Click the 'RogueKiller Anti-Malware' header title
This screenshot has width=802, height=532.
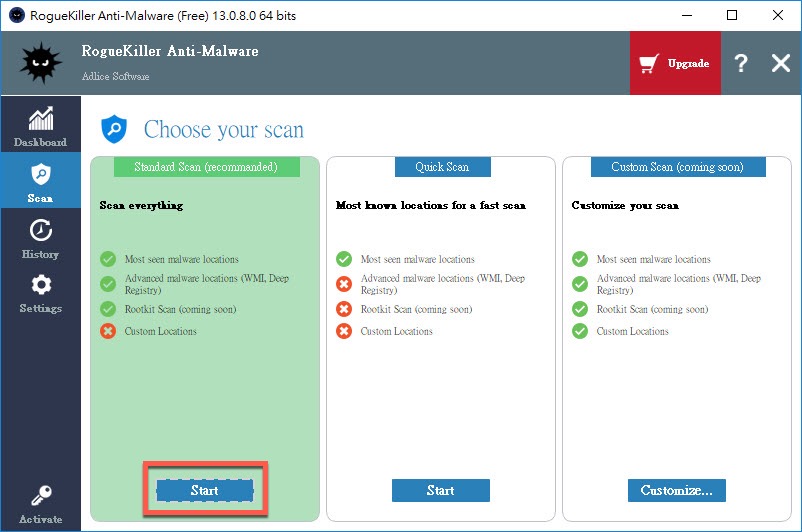(170, 51)
